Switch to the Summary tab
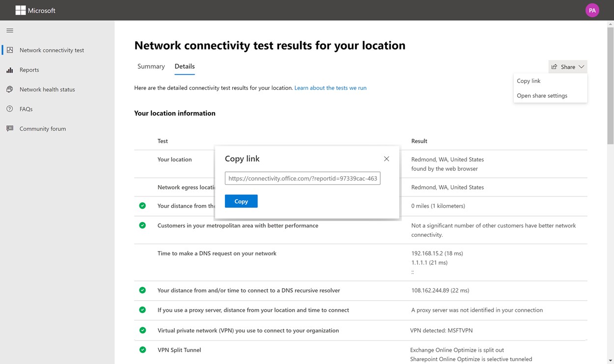 click(151, 66)
